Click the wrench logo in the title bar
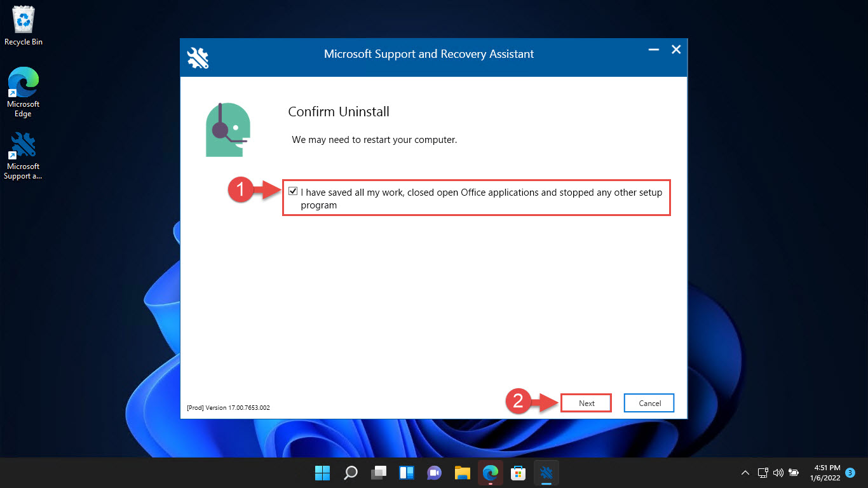The height and width of the screenshot is (488, 868). [x=198, y=58]
